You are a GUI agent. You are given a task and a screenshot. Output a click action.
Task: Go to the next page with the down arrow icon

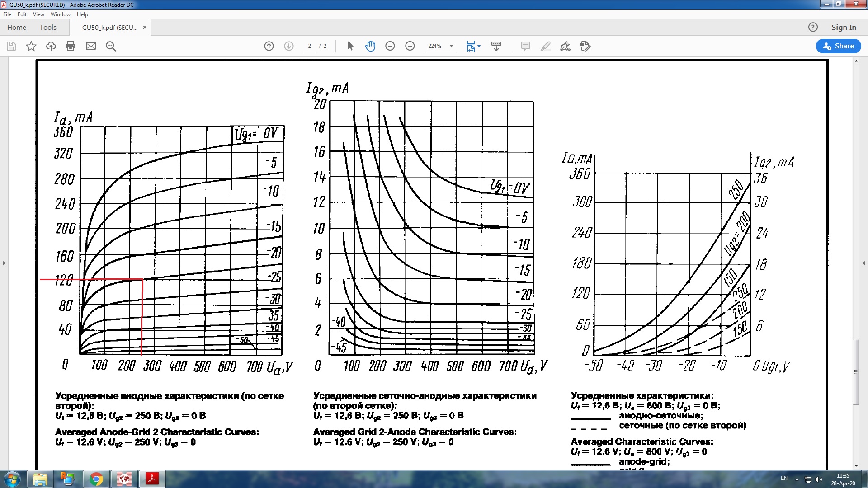point(289,46)
